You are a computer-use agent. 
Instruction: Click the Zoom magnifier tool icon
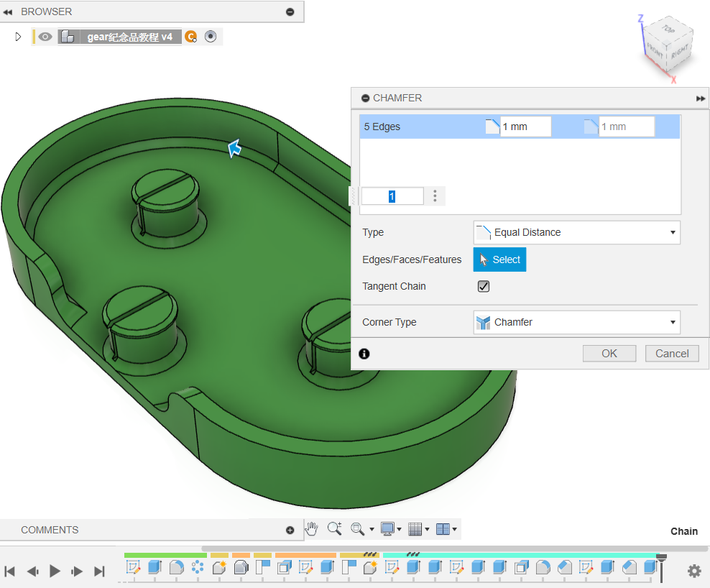click(334, 529)
